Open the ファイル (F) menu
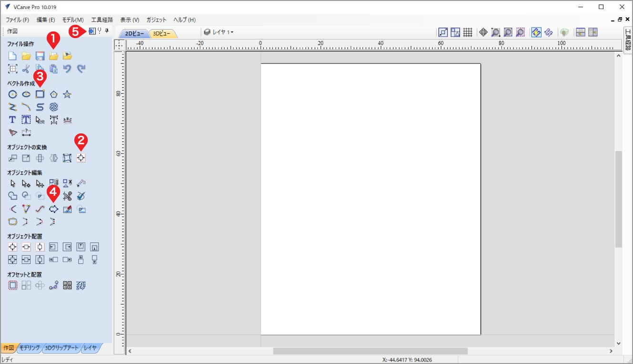Screen dimensions: 633x364 pos(17,20)
